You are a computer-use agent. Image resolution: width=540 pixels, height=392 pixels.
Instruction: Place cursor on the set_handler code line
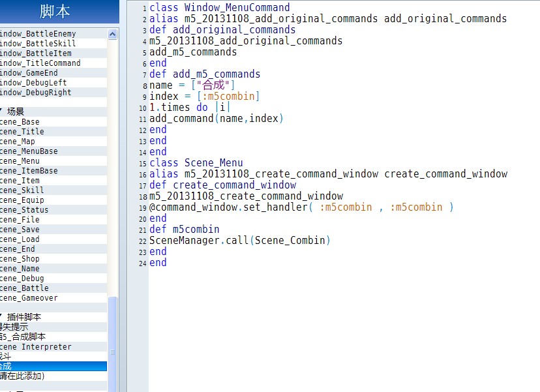click(x=301, y=207)
